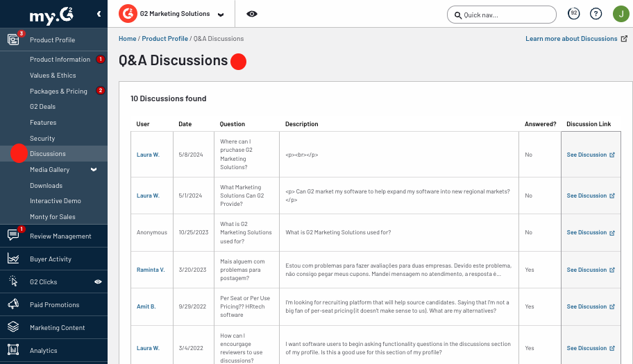The width and height of the screenshot is (633, 364).
Task: Click the Product Profile breadcrumb link
Action: pyautogui.click(x=164, y=39)
